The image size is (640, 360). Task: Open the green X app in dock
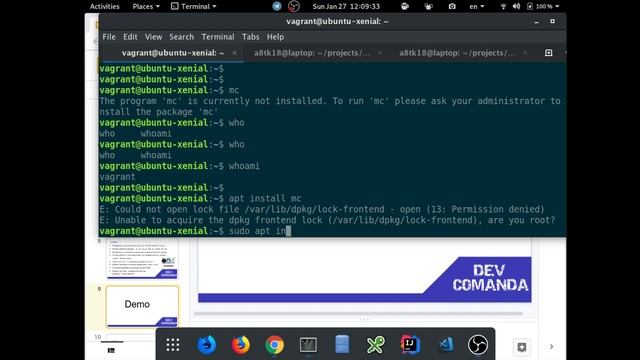(376, 345)
